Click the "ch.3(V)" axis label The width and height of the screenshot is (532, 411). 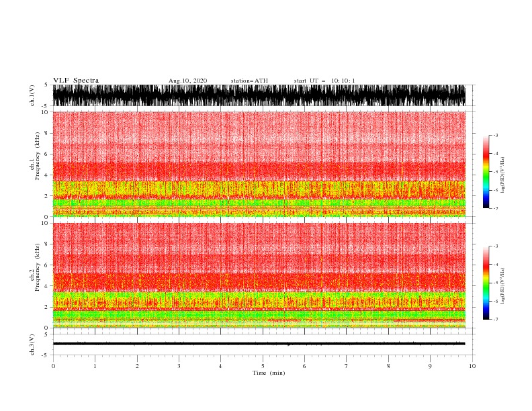point(32,345)
